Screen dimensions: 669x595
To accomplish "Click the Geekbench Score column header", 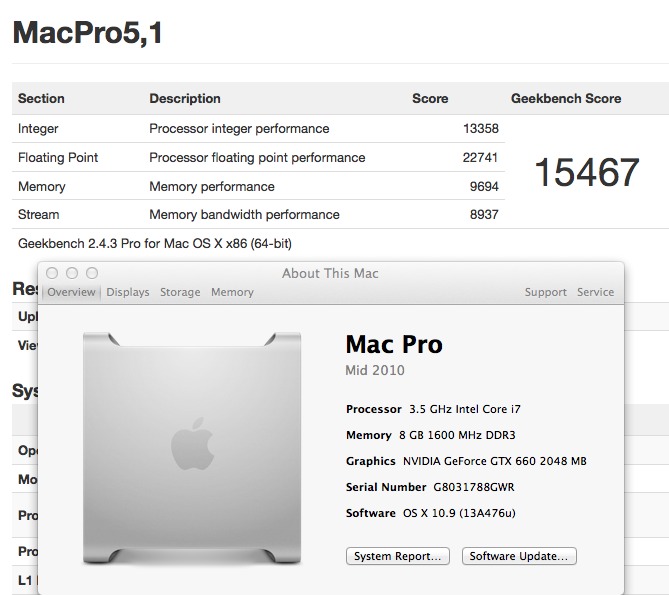I will pyautogui.click(x=566, y=99).
